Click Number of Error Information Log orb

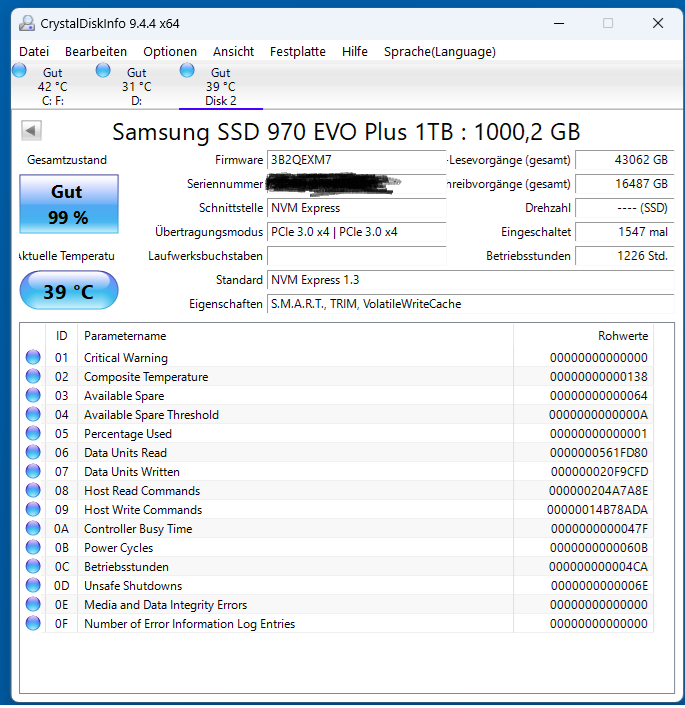33,623
